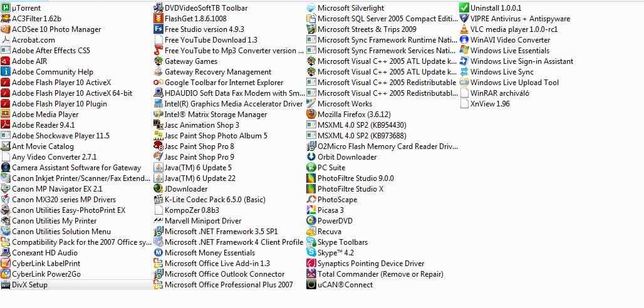Screen dimensions: 644x308
Task: Select the "AC3Filter 1.62b" entry text
Action: [36, 19]
